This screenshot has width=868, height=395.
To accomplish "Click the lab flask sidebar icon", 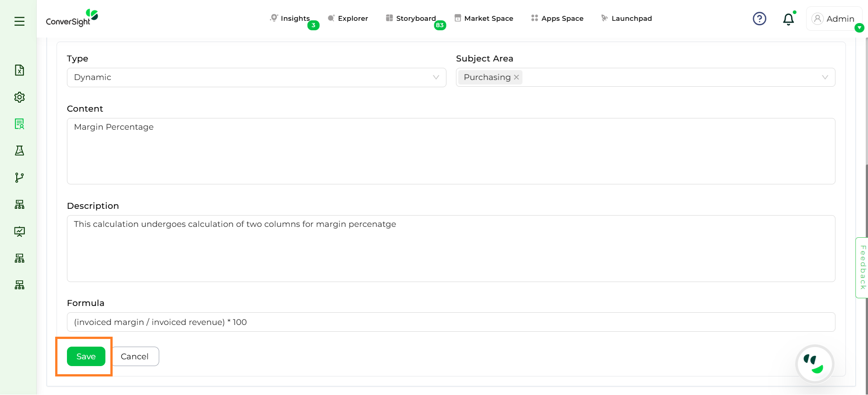I will [19, 150].
